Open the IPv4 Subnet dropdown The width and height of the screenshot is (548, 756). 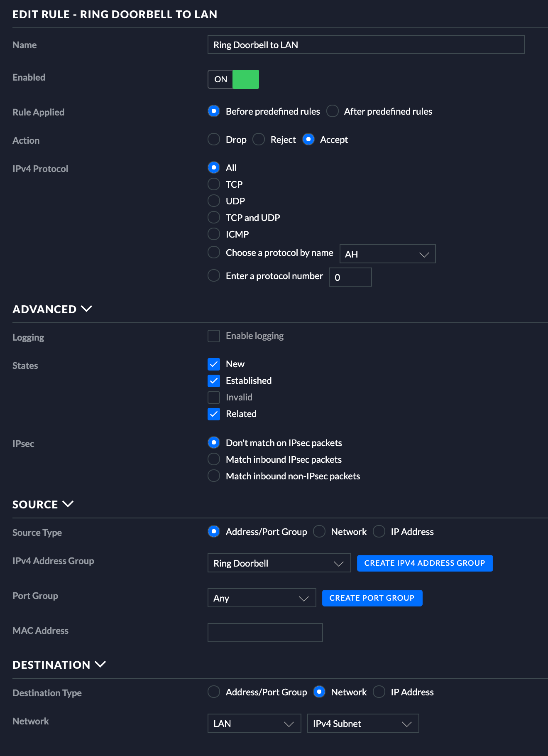click(x=363, y=724)
